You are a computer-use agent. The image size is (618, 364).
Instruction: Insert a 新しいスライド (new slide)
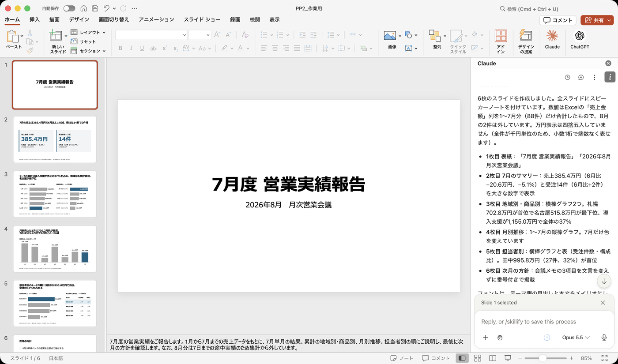pyautogui.click(x=58, y=41)
